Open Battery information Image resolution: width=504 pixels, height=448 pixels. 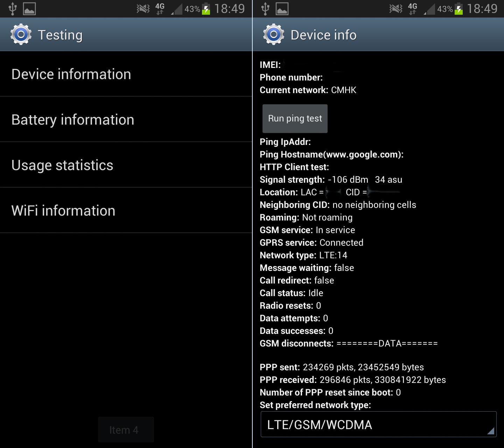pos(126,119)
